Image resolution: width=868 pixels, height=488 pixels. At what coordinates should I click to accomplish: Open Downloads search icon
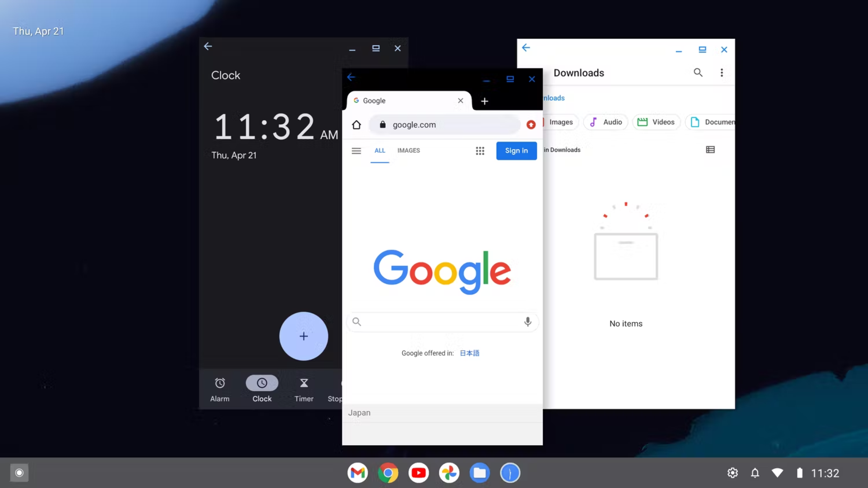point(698,73)
